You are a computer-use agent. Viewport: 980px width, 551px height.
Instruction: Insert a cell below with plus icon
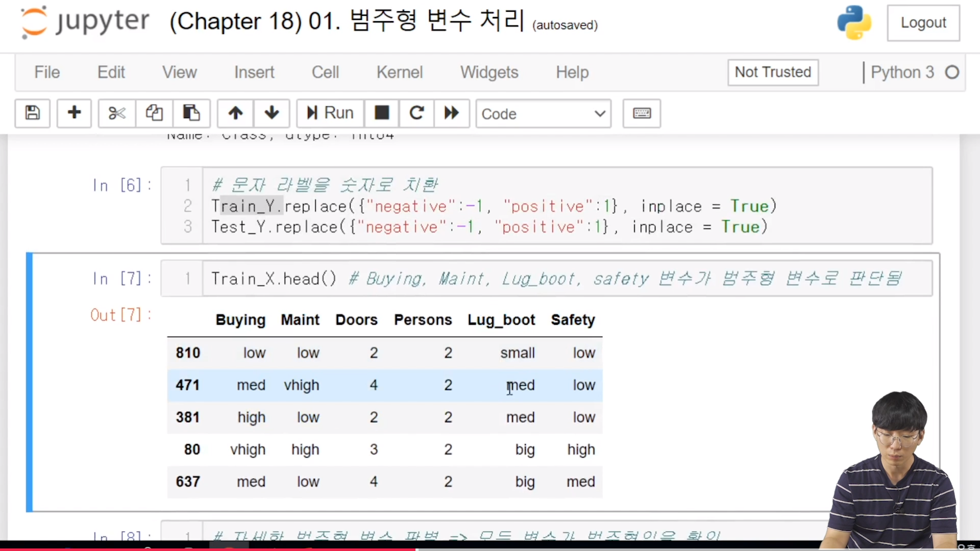[74, 113]
